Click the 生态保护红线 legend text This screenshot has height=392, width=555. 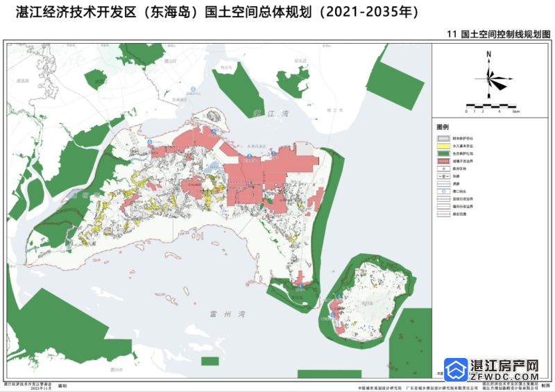pos(463,154)
